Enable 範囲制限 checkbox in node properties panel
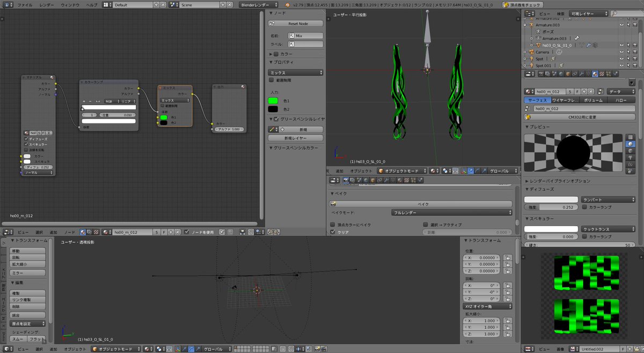 [x=272, y=80]
